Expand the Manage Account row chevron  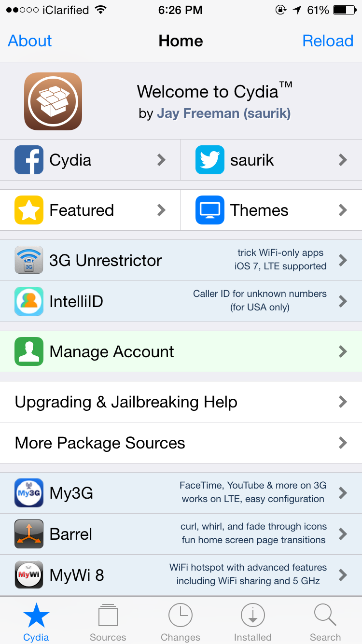tap(343, 351)
